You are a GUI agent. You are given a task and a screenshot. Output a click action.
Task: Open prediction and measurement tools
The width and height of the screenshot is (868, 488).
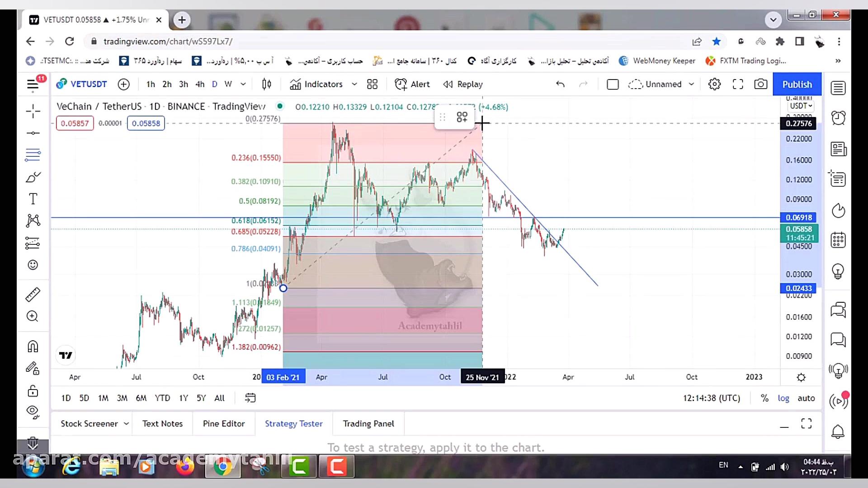33,243
